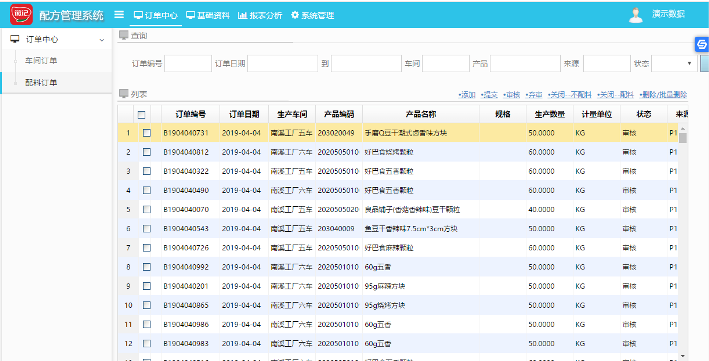Screen dimensions: 709x361
Task: Open the 状态 dropdown filter
Action: pos(674,64)
